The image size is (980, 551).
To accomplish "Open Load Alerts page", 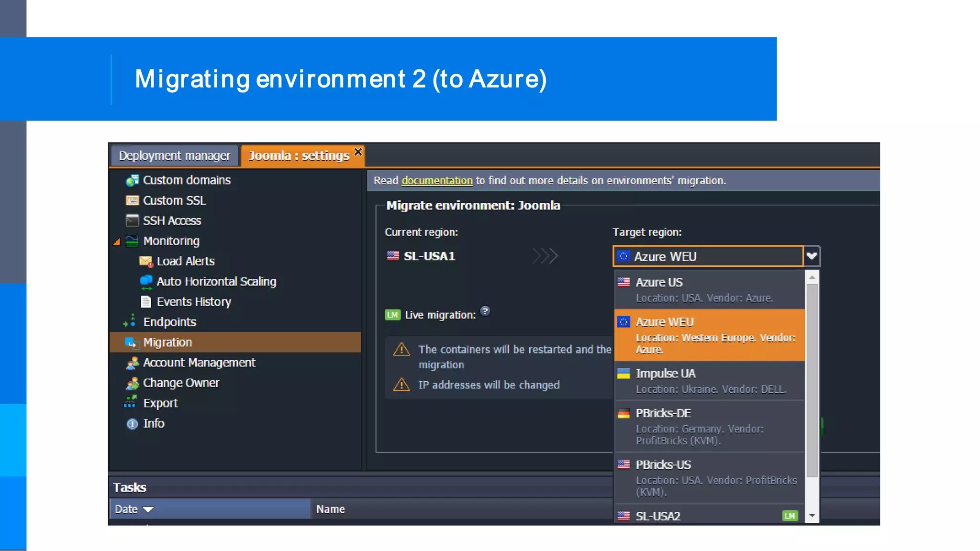I will (x=186, y=261).
